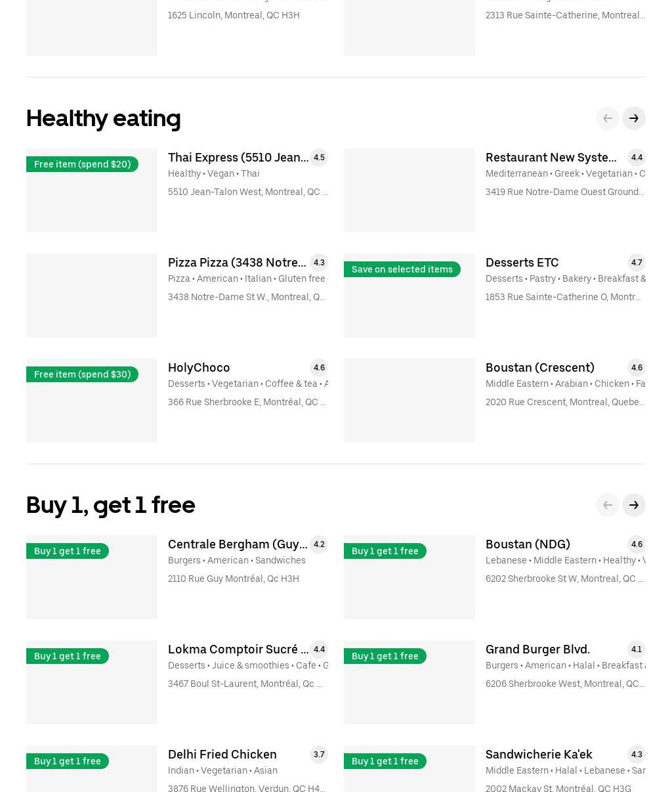Screen dimensions: 672x792
Task: Select Sandwicherie Ka'ek restaurant
Action: point(539,755)
